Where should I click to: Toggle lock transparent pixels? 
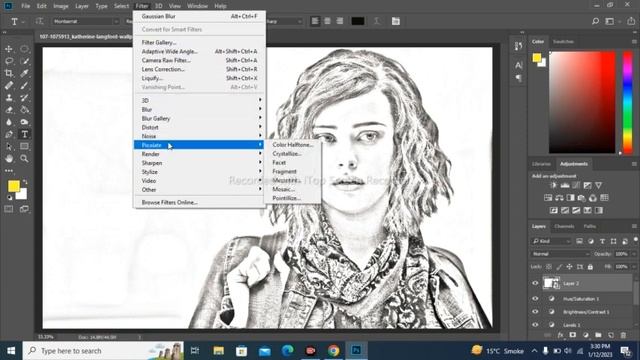click(x=549, y=267)
